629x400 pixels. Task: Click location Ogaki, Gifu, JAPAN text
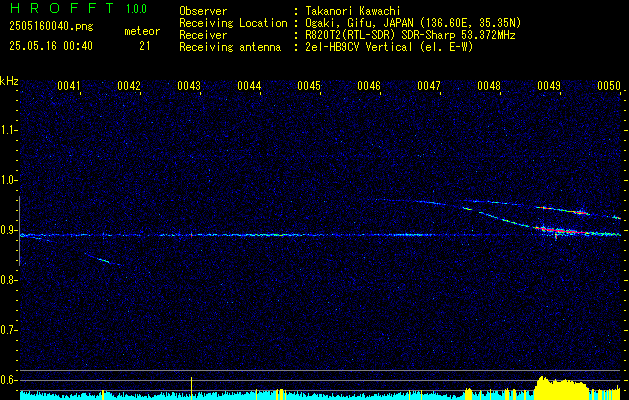point(413,23)
